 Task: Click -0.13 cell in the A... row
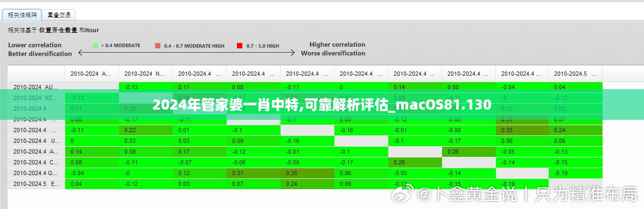tap(576, 151)
